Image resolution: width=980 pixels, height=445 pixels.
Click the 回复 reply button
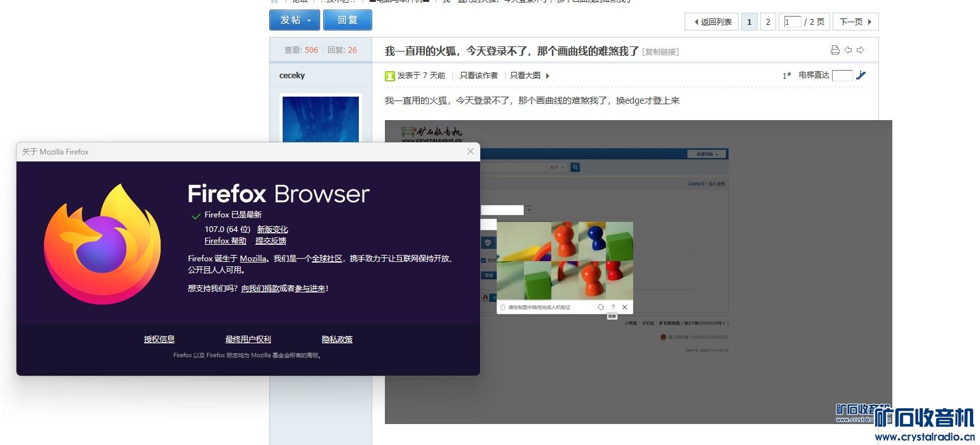347,20
